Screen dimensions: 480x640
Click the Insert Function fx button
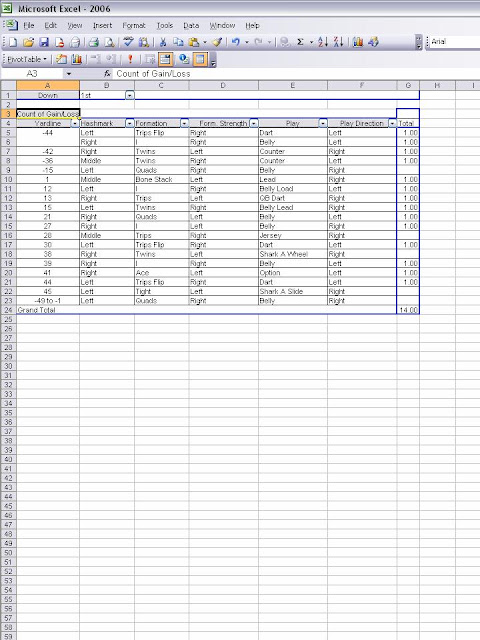[107, 74]
